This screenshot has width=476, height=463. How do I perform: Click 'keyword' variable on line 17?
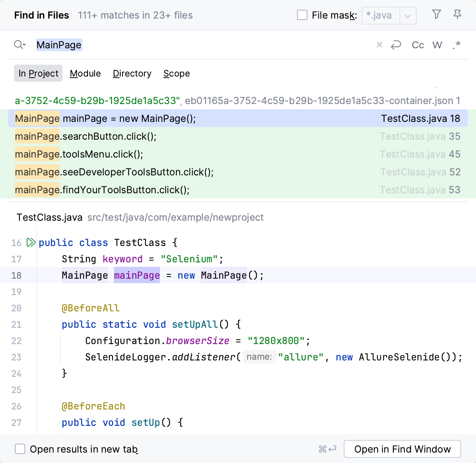tap(123, 259)
